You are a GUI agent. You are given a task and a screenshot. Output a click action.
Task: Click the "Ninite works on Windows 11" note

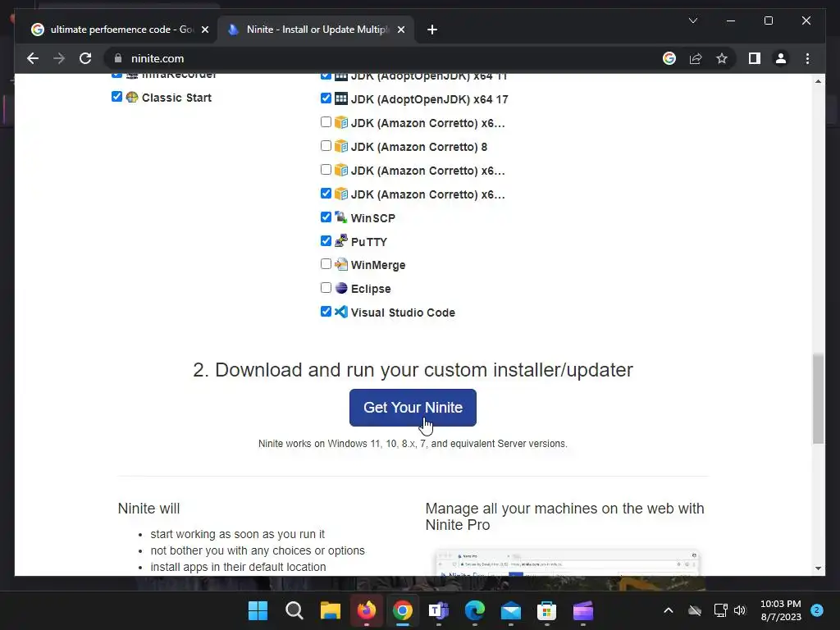click(413, 444)
